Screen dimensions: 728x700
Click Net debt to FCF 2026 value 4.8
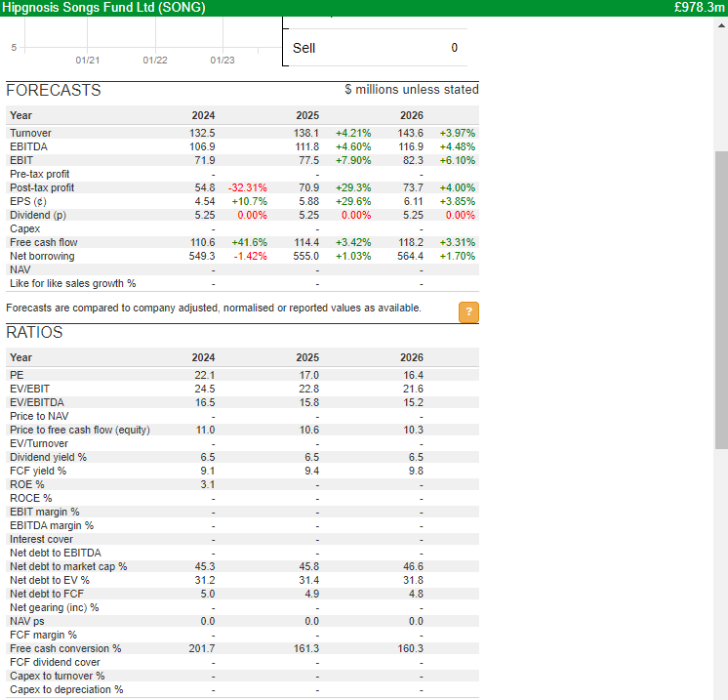pyautogui.click(x=416, y=595)
